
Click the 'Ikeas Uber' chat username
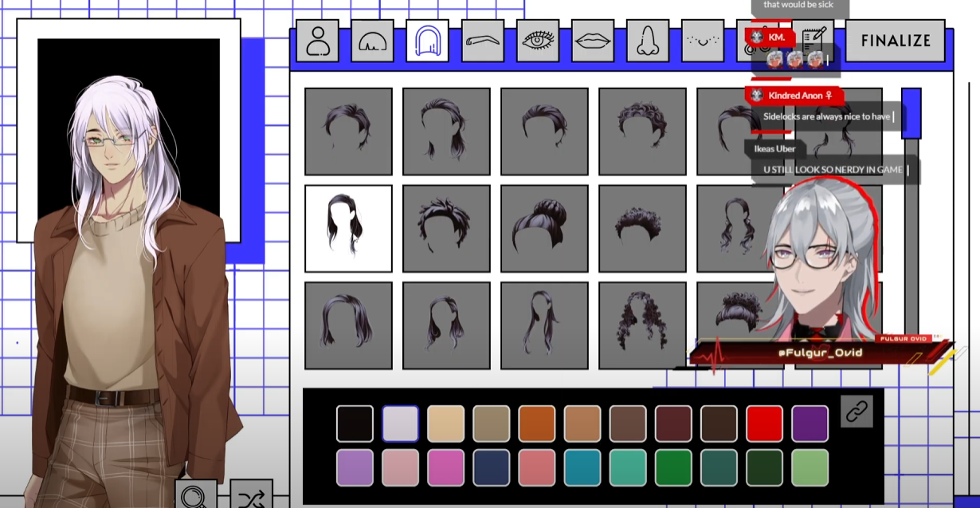[774, 148]
